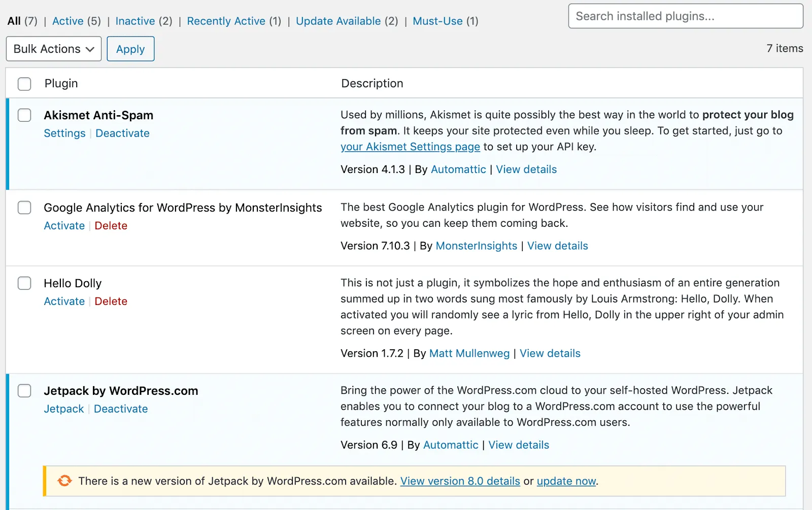The image size is (812, 510).
Task: View details for MonsterInsights plugin
Action: (558, 246)
